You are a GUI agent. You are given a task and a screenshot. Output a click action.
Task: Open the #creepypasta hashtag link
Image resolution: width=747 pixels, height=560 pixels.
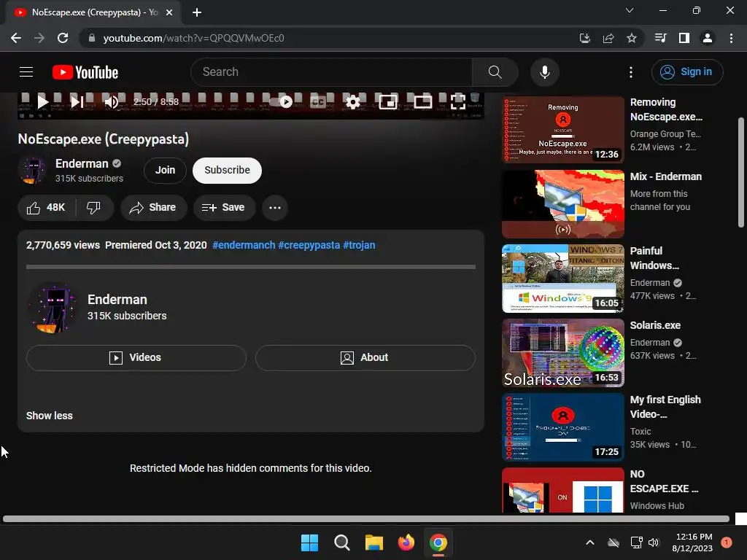tap(309, 245)
